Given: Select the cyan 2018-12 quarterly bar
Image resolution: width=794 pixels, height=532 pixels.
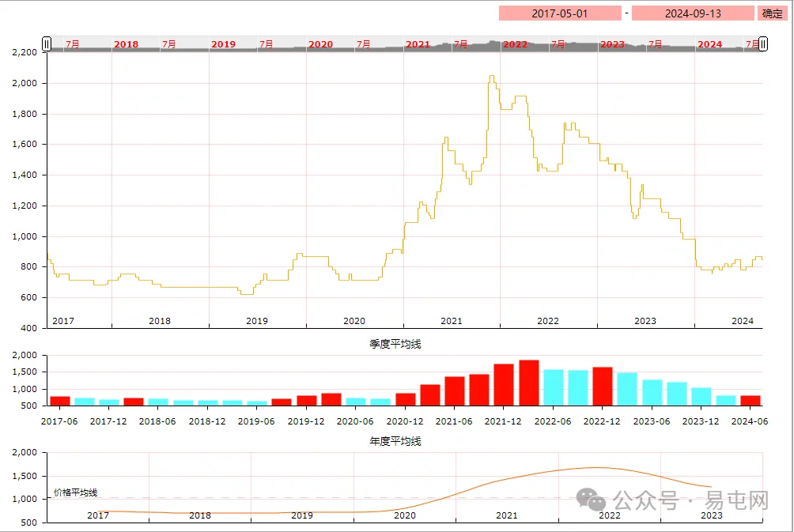Looking at the screenshot, I should click(x=208, y=403).
